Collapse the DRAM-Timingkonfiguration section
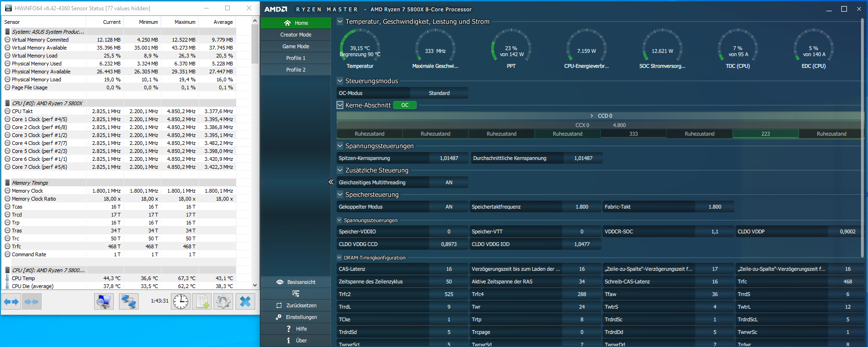The height and width of the screenshot is (347, 868). coord(339,258)
